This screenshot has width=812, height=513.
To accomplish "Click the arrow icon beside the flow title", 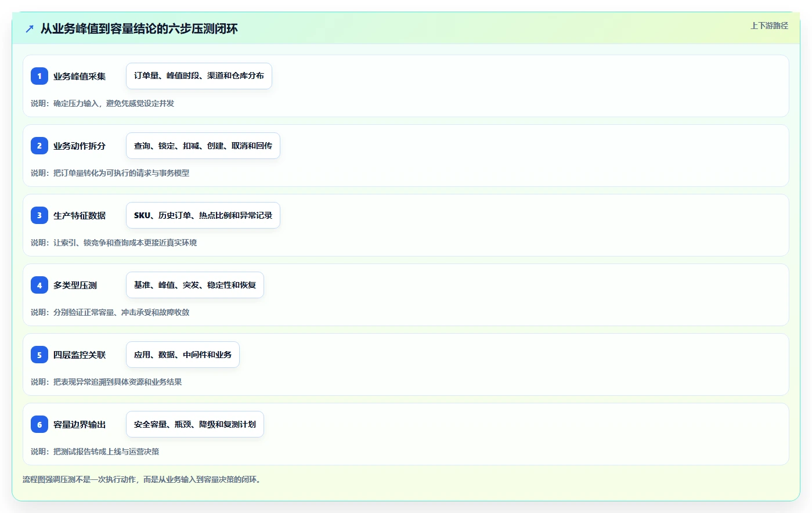I will click(30, 28).
